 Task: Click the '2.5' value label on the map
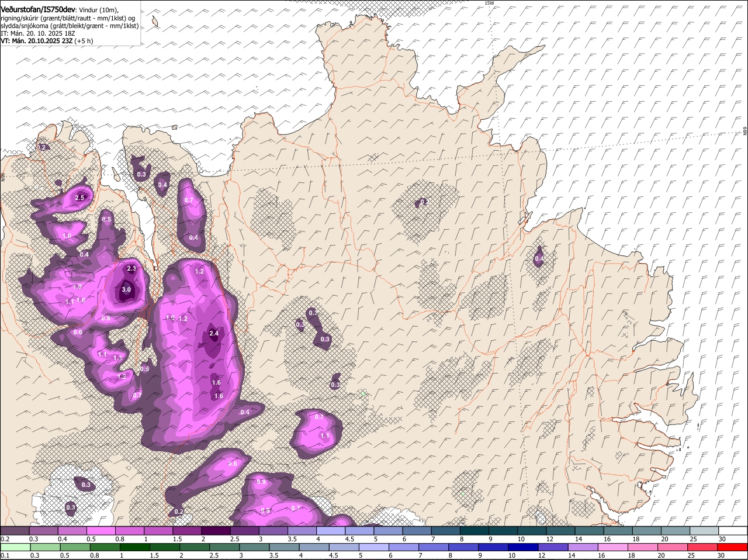81,198
